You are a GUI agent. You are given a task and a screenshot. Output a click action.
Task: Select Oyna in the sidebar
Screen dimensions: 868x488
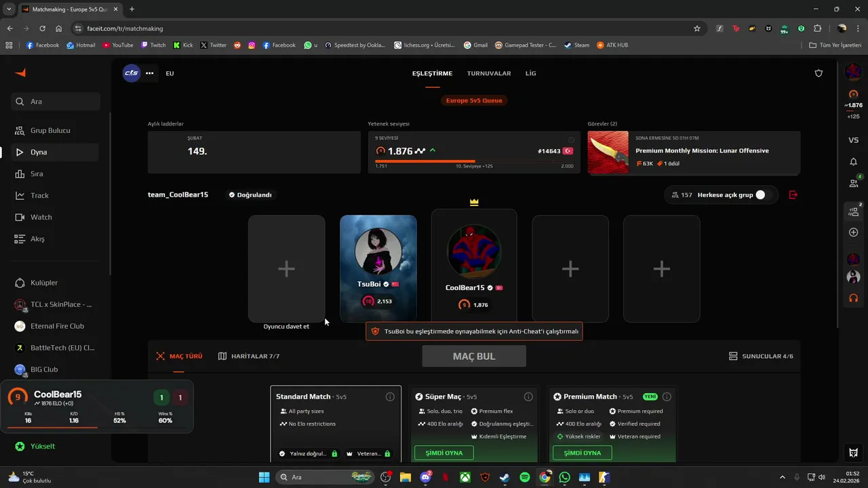tap(56, 152)
